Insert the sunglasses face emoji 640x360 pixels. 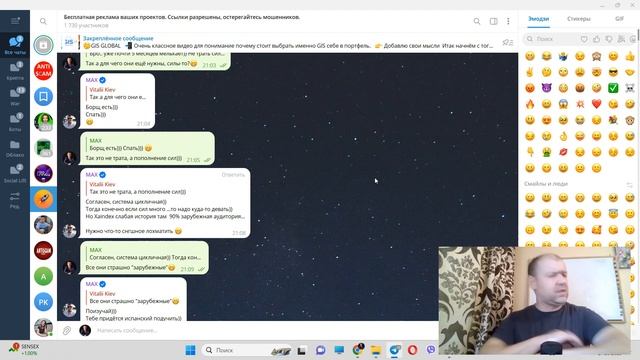click(x=613, y=72)
